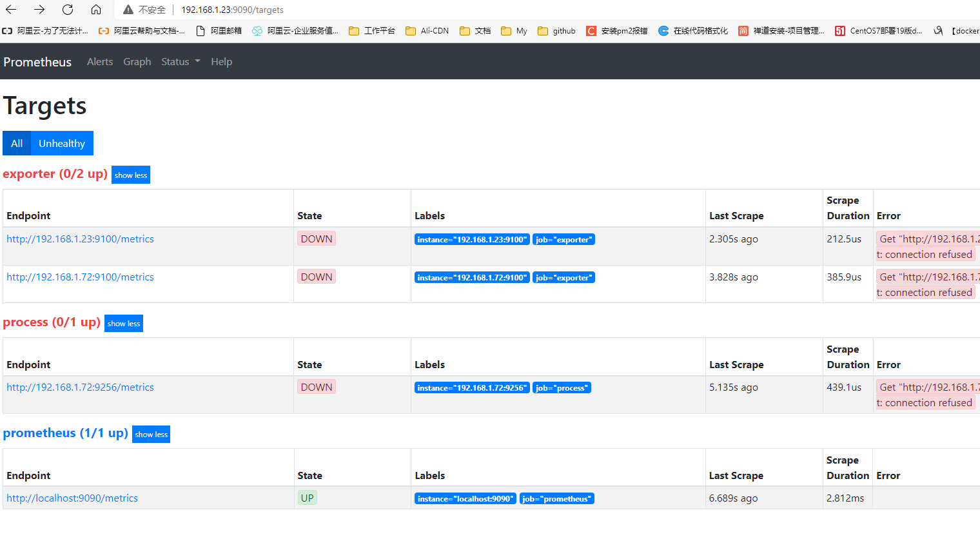Viewport: 980px width, 548px height.
Task: Click the browser address bar URL
Action: pos(232,10)
